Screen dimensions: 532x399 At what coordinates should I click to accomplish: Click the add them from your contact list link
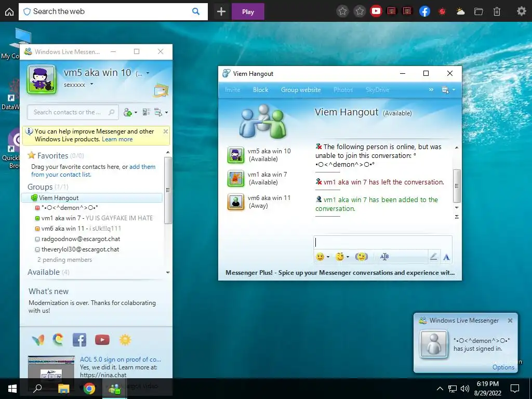point(94,170)
